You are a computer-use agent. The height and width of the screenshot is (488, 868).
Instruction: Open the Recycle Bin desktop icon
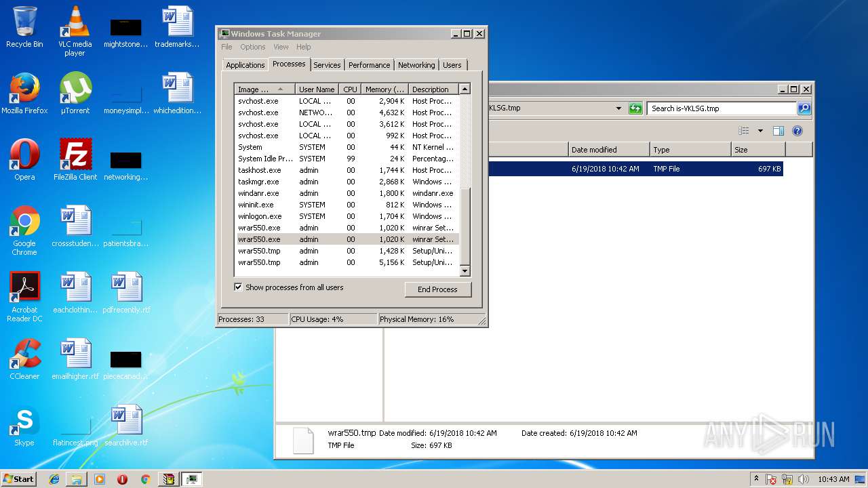click(x=24, y=27)
